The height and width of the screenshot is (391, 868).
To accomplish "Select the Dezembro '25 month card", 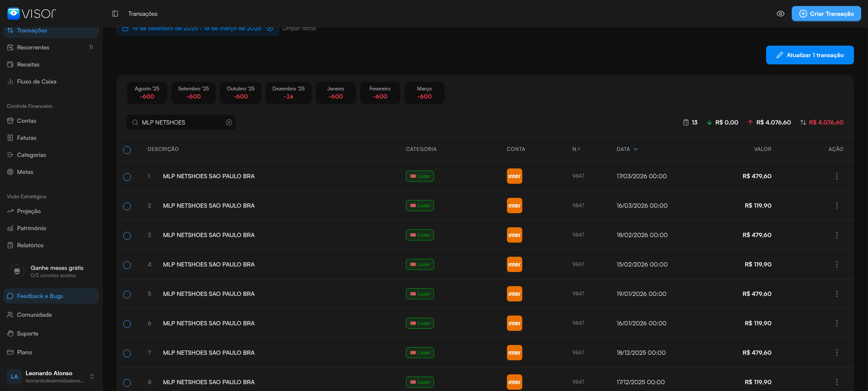I will coord(288,93).
